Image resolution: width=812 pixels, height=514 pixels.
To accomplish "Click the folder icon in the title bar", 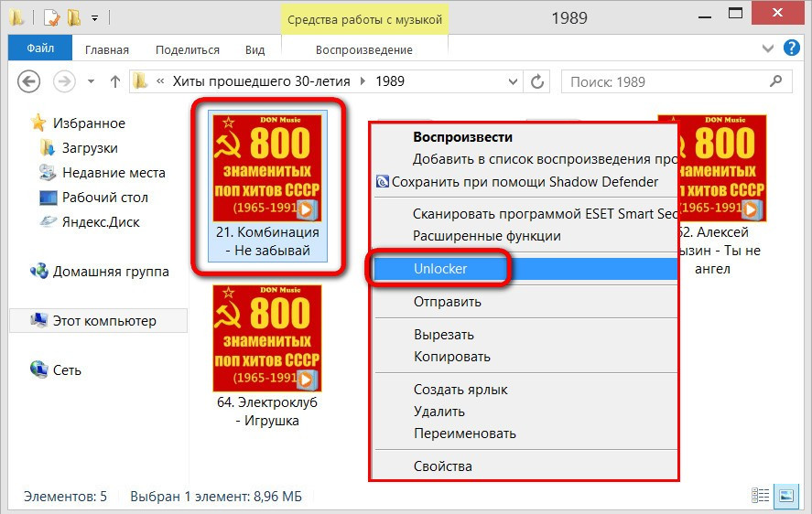I will point(17,17).
